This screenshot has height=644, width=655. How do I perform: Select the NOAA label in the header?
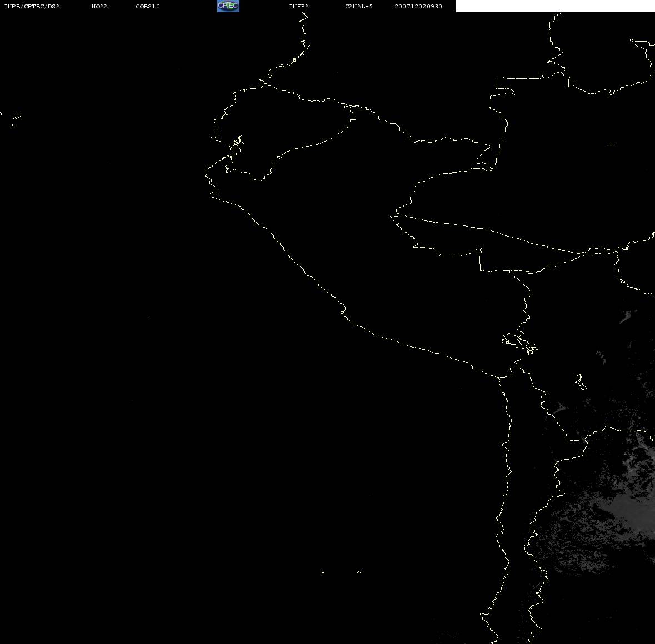tap(99, 7)
